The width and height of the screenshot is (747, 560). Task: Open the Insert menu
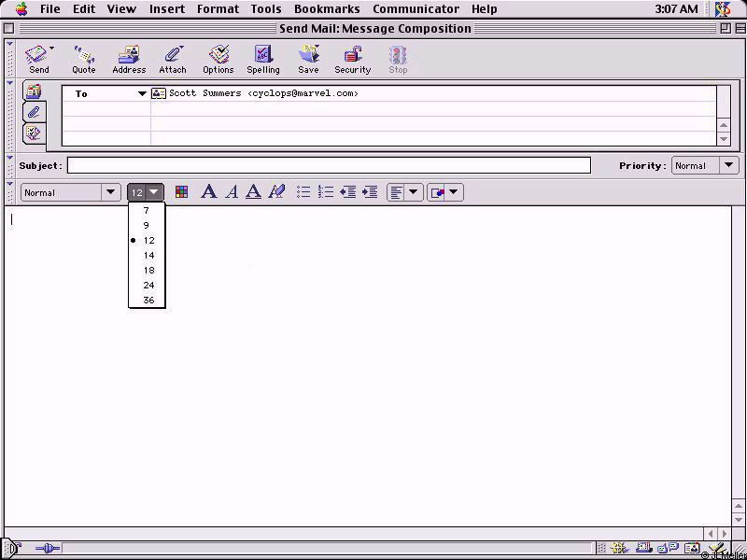(x=167, y=9)
